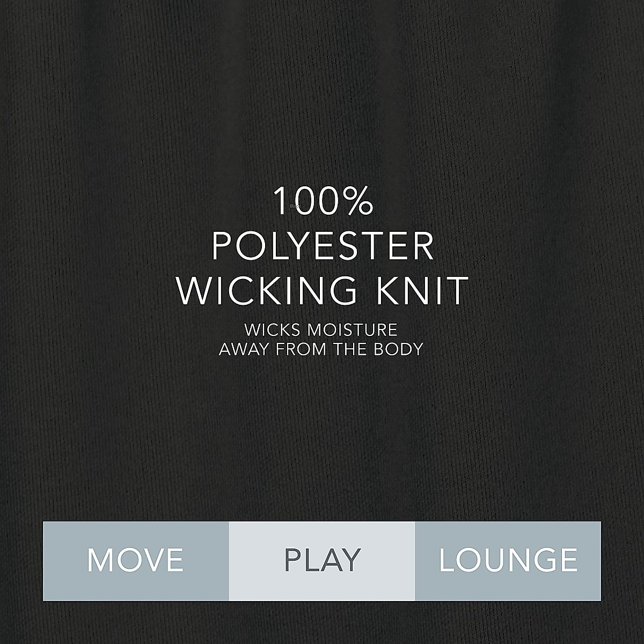This screenshot has height=644, width=644.
Task: Click the word MOISTURE
Action: pos(351,329)
